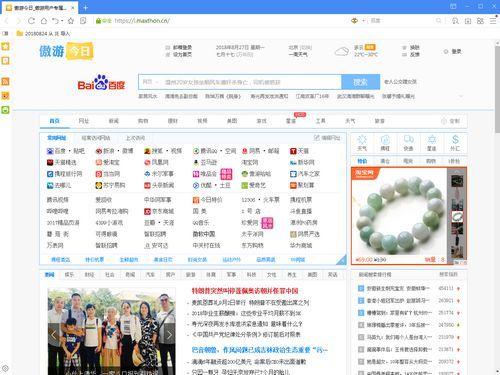
Task: Open the RSS feed sidebar icon
Action: [x=5, y=81]
